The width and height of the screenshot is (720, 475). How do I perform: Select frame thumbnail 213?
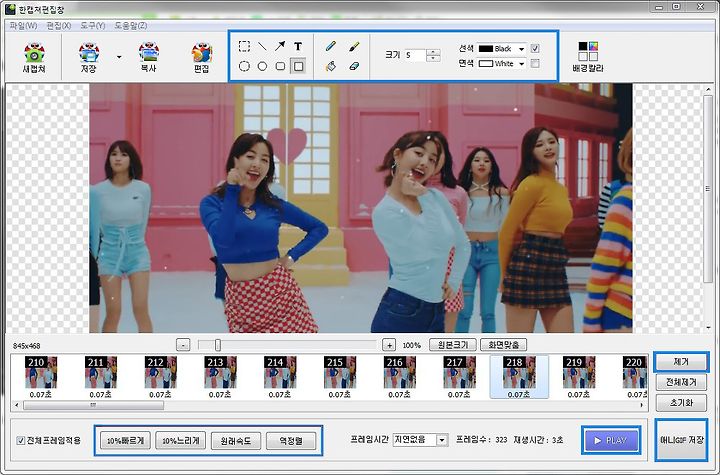[x=220, y=377]
